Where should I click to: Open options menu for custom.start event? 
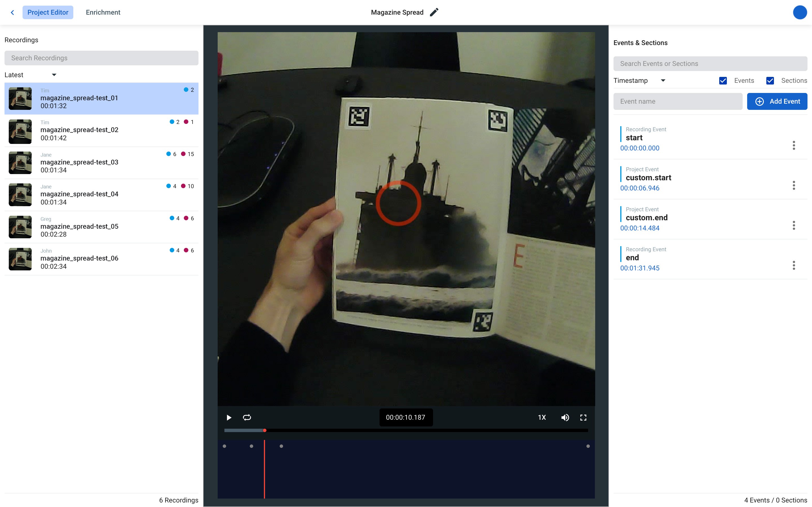794,185
